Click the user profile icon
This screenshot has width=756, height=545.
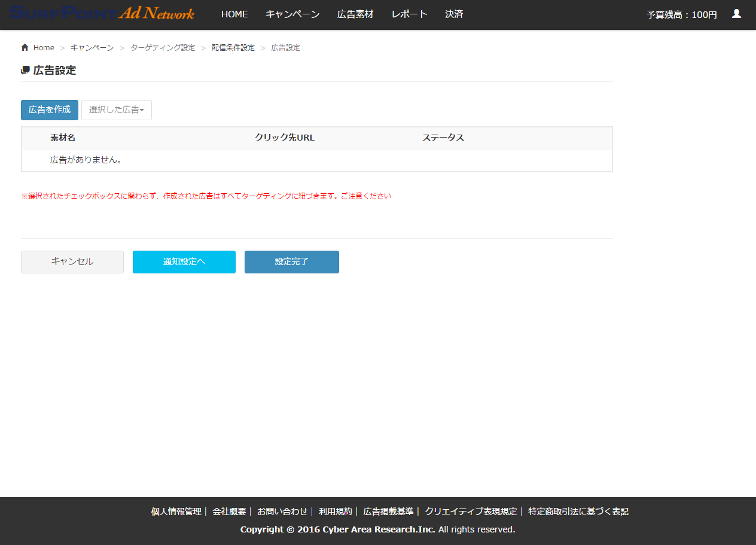pyautogui.click(x=736, y=14)
